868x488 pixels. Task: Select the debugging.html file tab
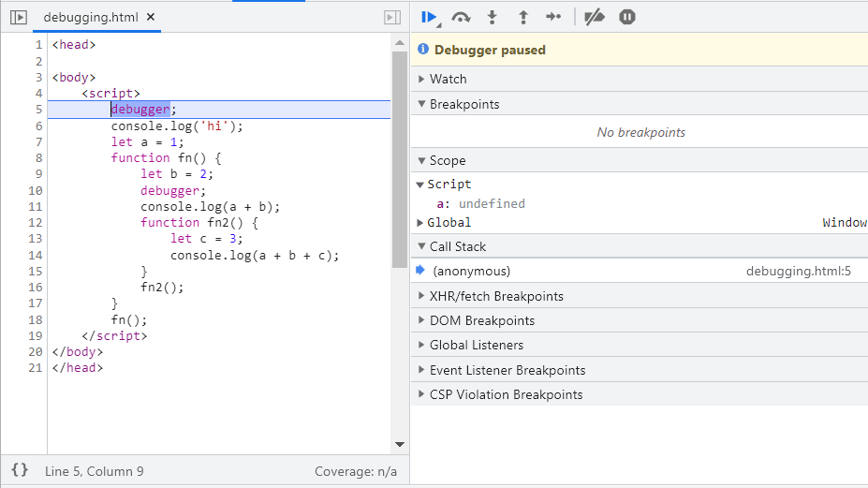[x=91, y=17]
